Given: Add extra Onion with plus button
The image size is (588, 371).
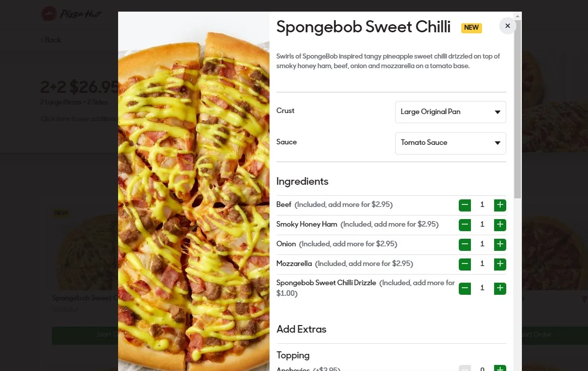Looking at the screenshot, I should (x=500, y=244).
